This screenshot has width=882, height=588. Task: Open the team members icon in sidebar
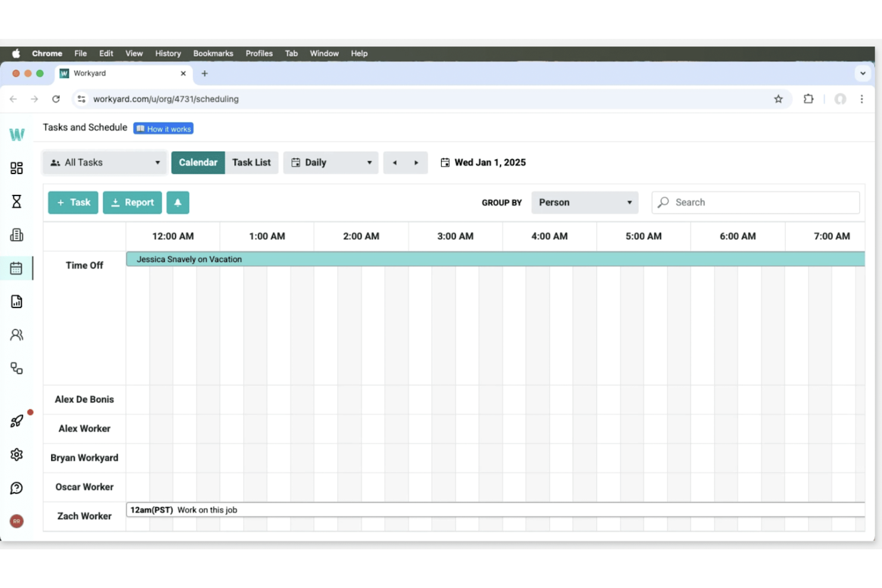[17, 335]
